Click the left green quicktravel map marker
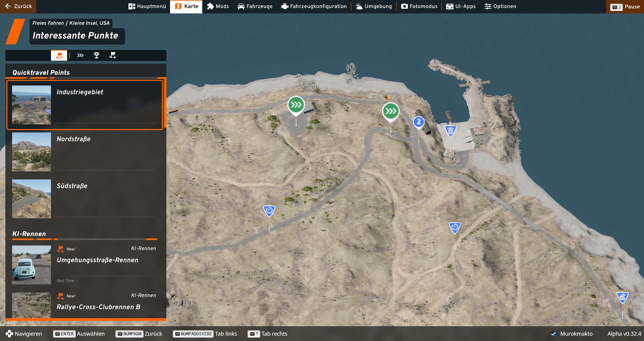The height and width of the screenshot is (341, 644). [x=296, y=105]
